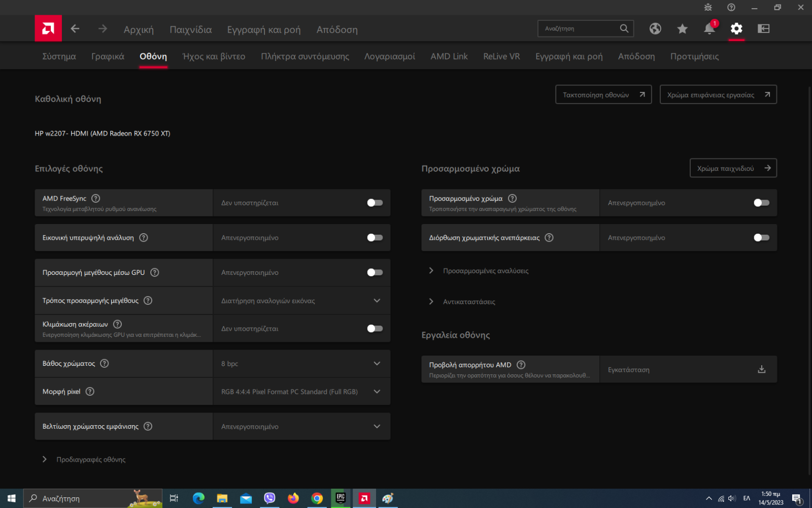Click the search magnifier icon
812x508 pixels.
(624, 28)
